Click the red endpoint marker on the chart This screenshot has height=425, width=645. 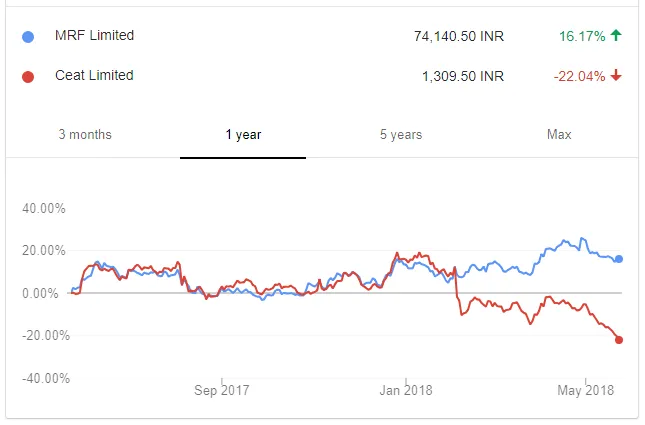(619, 340)
